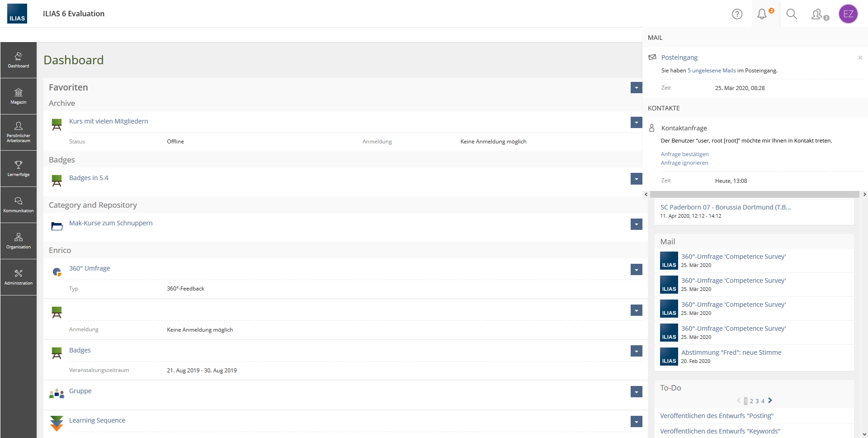Viewport: 868px width, 438px height.
Task: Open the 5 ungelesene Mails link
Action: coord(712,71)
